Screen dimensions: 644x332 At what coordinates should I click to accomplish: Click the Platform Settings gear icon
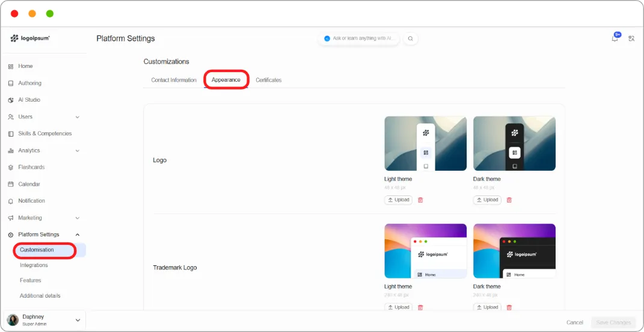tap(11, 235)
